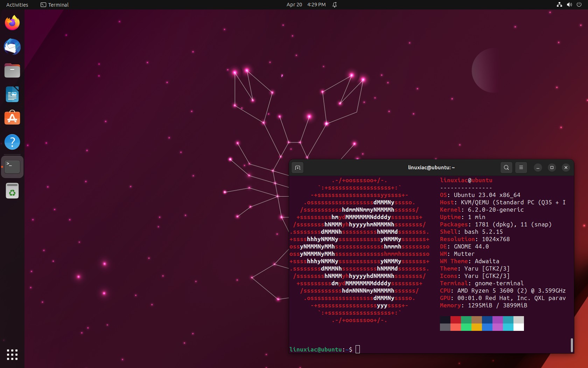Click the 'Packages: 1781 (dpkg), 11 (snap)' line

click(x=496, y=224)
